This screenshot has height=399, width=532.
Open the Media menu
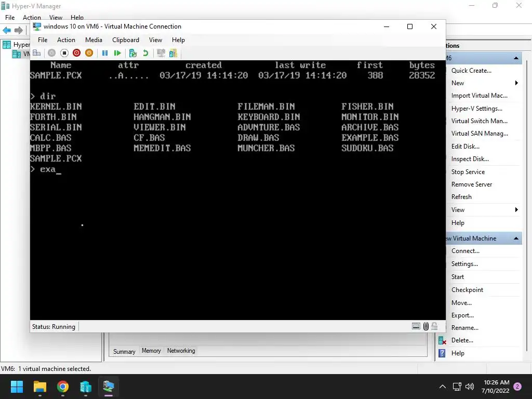(x=94, y=40)
